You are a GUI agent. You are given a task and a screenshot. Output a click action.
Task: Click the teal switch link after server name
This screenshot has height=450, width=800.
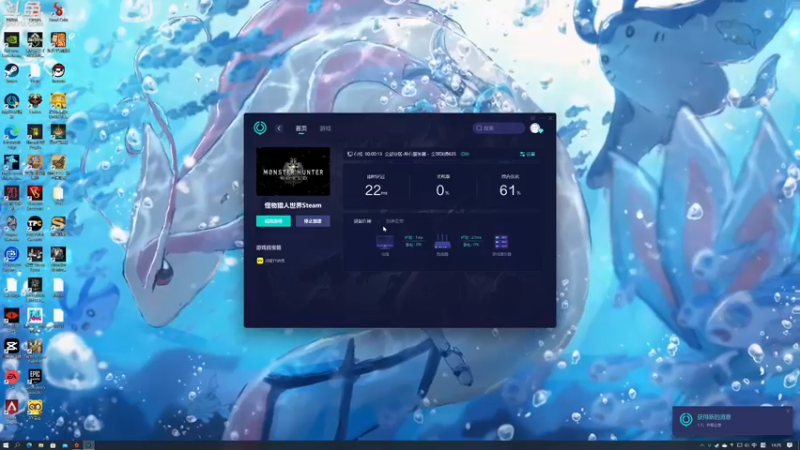click(x=465, y=154)
